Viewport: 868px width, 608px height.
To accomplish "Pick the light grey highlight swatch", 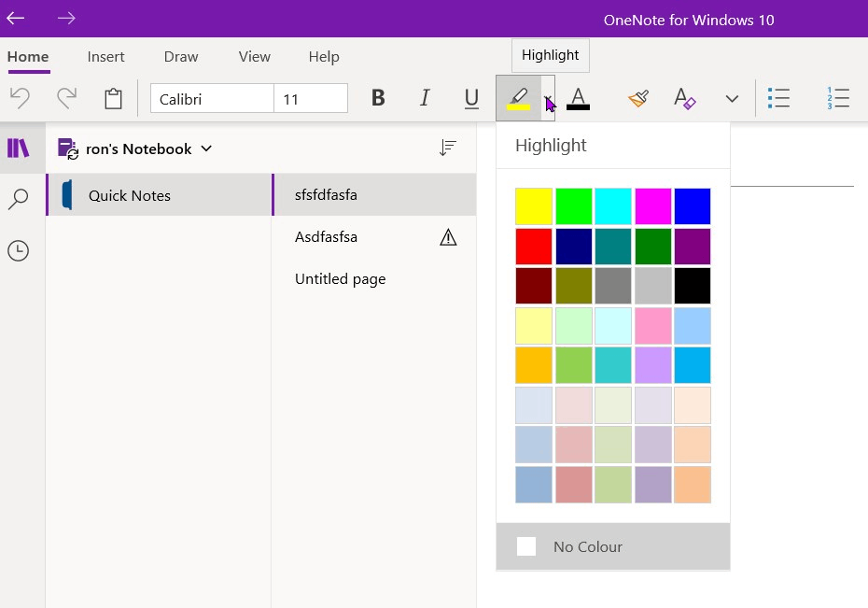I will (653, 286).
